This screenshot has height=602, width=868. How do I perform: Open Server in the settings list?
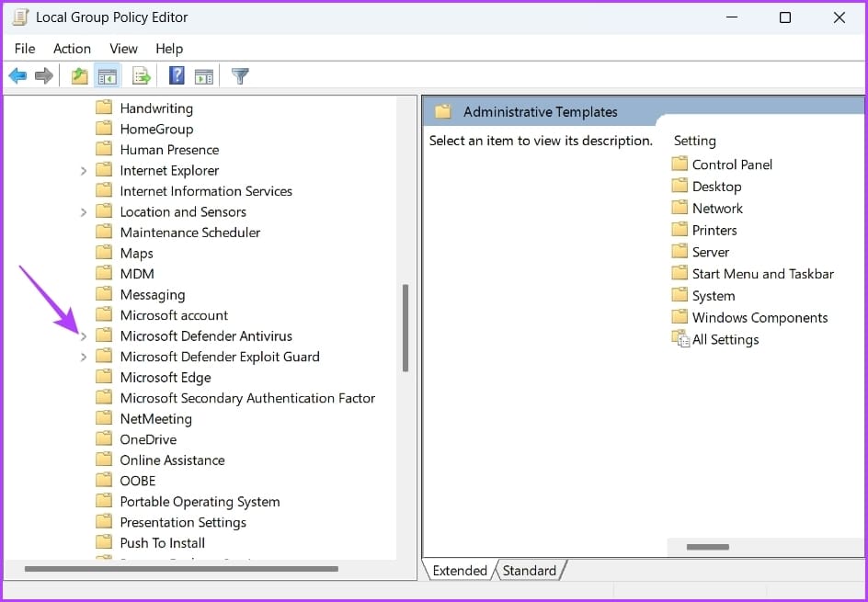coord(711,252)
